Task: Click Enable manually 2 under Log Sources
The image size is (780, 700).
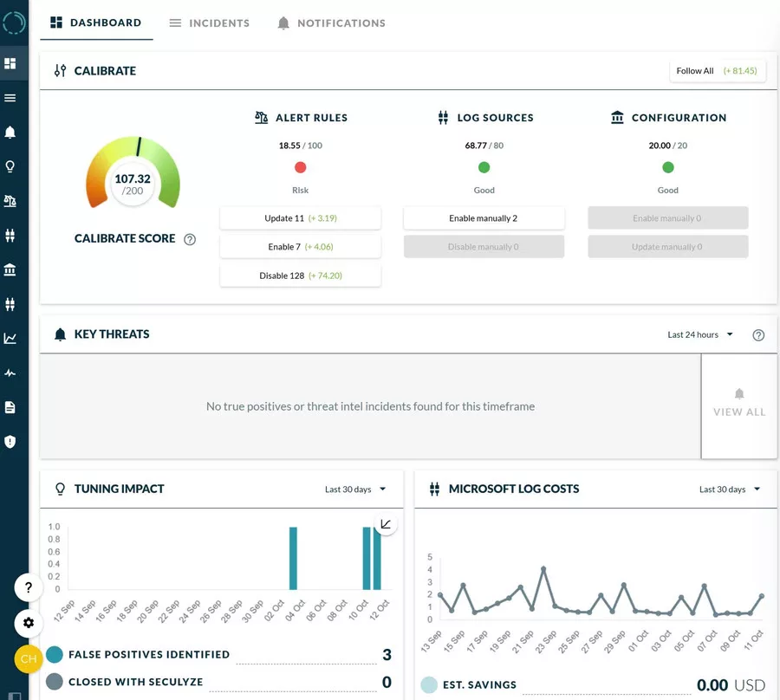Action: click(x=484, y=218)
